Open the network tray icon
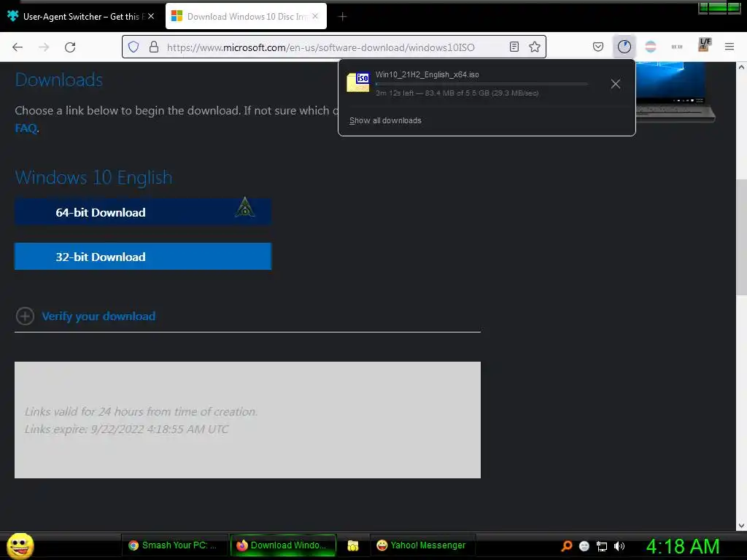The image size is (747, 560). coord(602,546)
